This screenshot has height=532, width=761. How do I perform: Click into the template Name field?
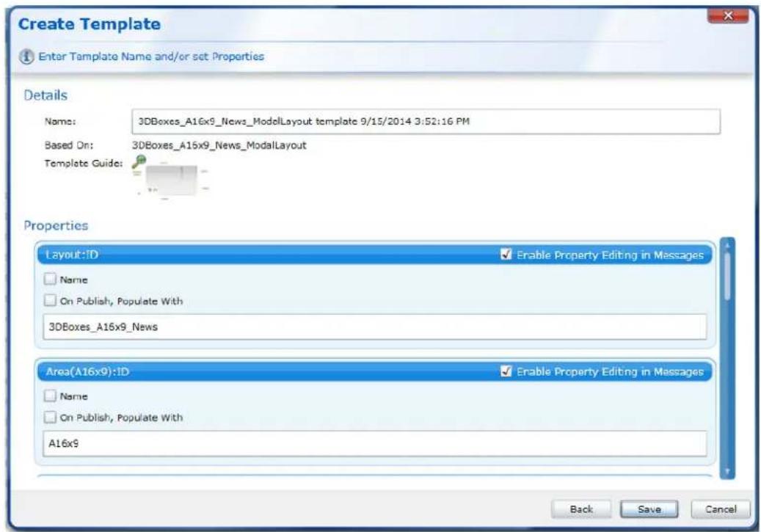(x=426, y=121)
